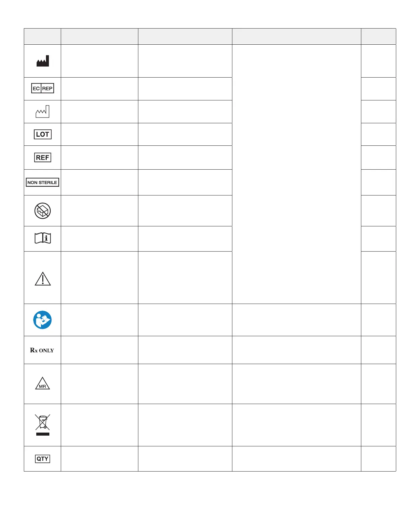Click the Rx ONLY prescription symbol
Image resolution: width=411 pixels, height=532 pixels.
click(42, 350)
